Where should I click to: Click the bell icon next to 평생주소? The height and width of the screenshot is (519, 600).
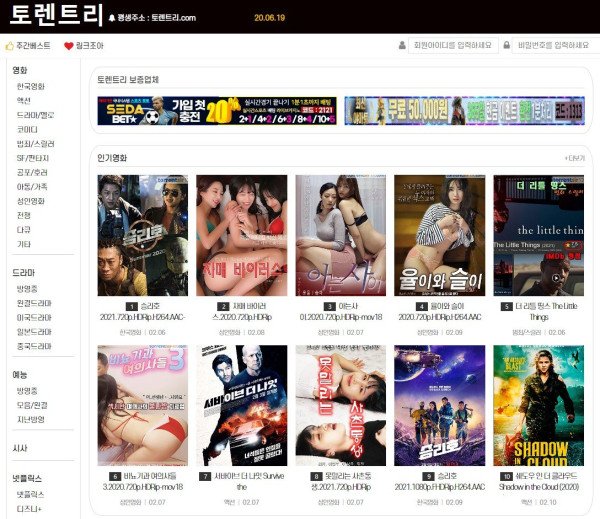[112, 18]
